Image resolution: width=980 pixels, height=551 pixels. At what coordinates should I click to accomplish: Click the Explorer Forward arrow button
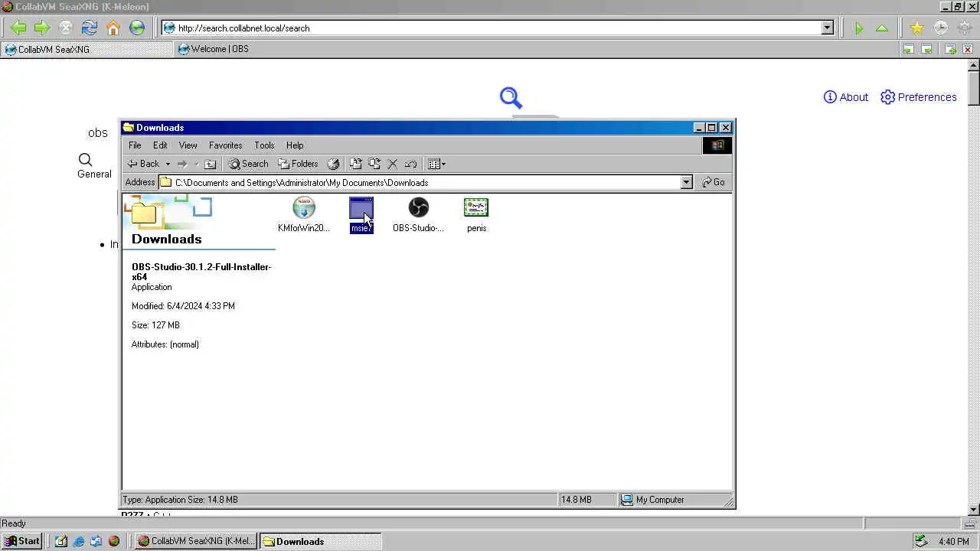[182, 164]
